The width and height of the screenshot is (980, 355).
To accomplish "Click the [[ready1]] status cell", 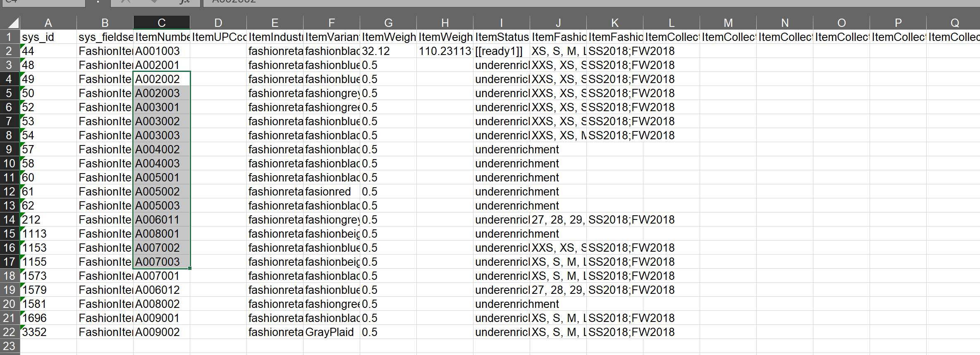I will click(x=501, y=51).
